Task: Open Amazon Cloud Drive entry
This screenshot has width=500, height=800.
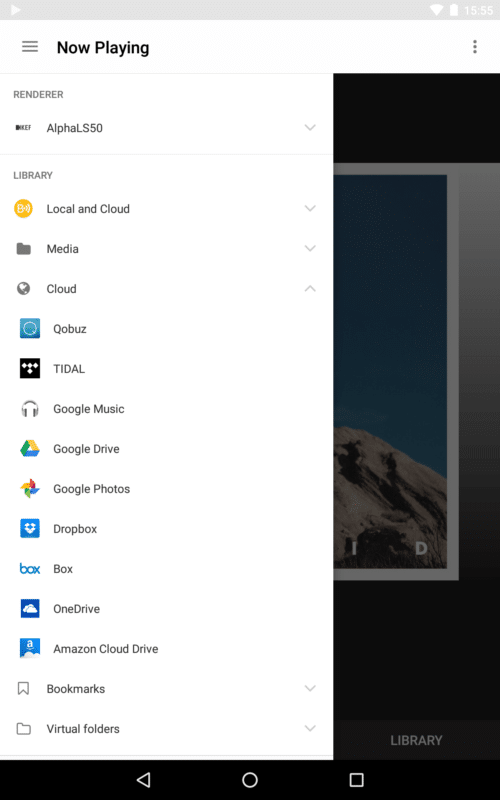Action: pos(166,648)
